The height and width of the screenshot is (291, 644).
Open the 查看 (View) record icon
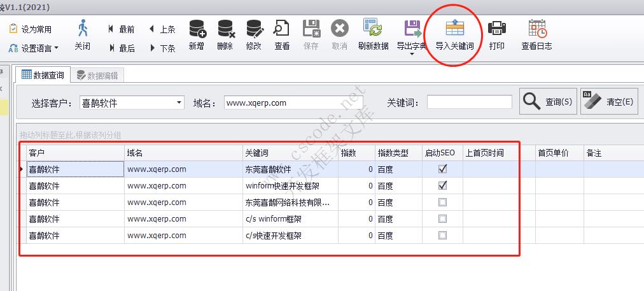coord(282,29)
